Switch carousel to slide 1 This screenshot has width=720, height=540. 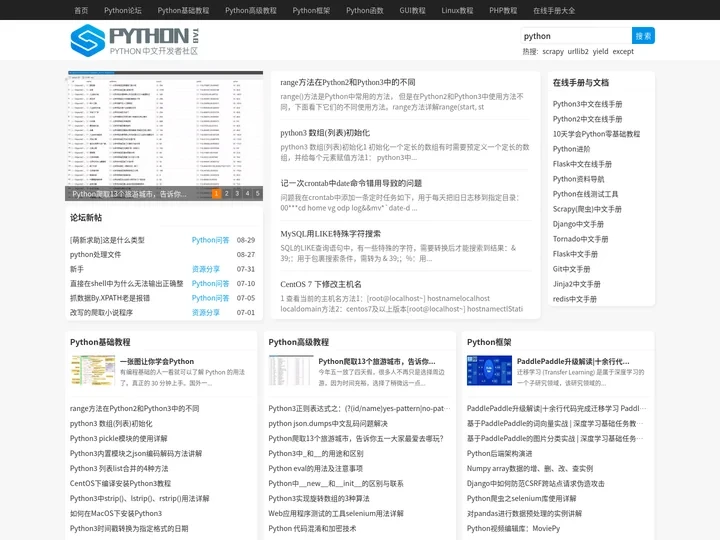click(216, 194)
